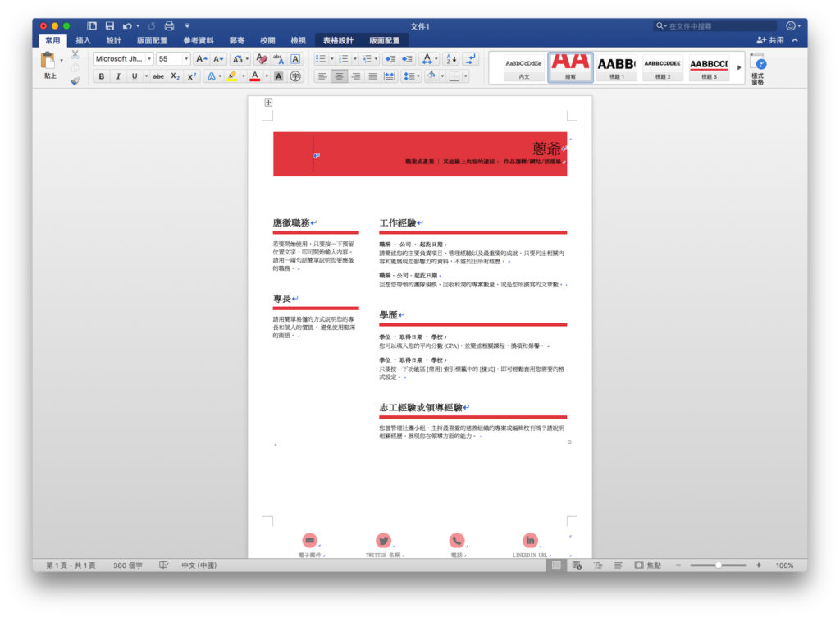Toggle Bold formatting

pos(101,76)
